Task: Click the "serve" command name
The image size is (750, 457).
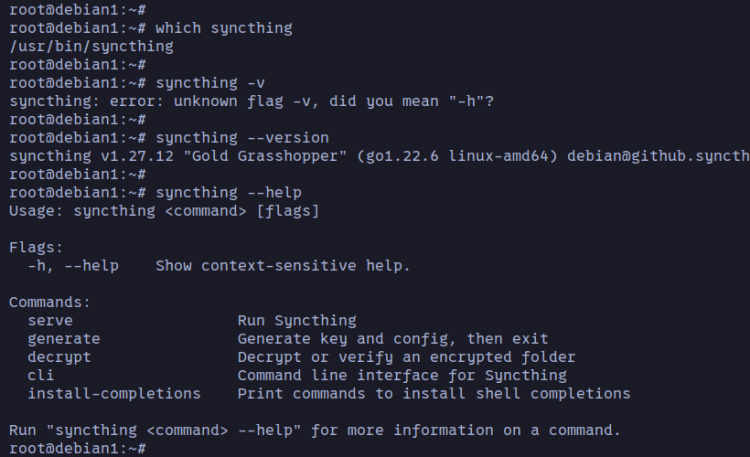Action: [50, 321]
